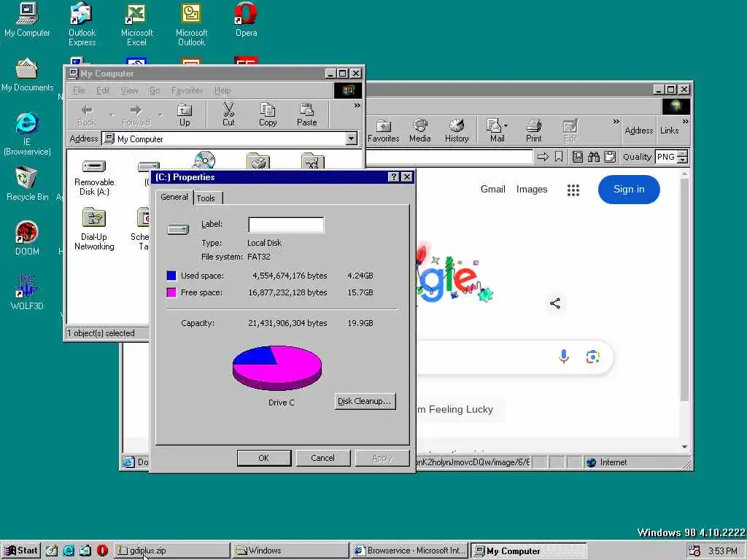Open the History panel in the browser
Image resolution: width=747 pixels, height=560 pixels.
(x=457, y=131)
